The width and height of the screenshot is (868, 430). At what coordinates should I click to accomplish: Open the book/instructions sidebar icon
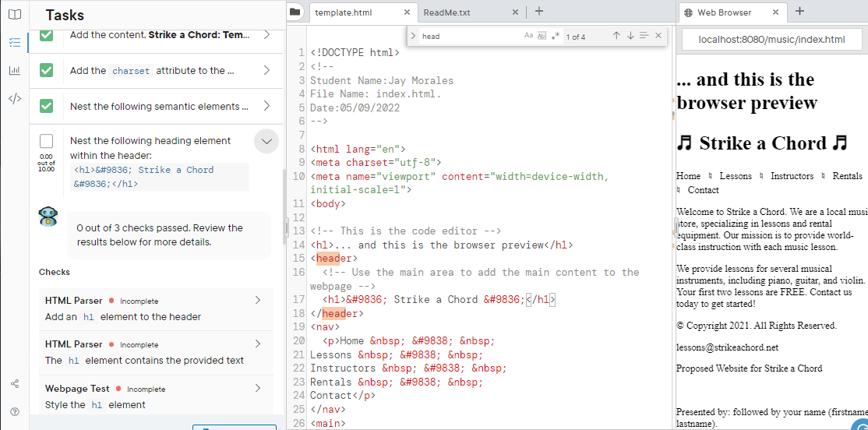point(15,14)
